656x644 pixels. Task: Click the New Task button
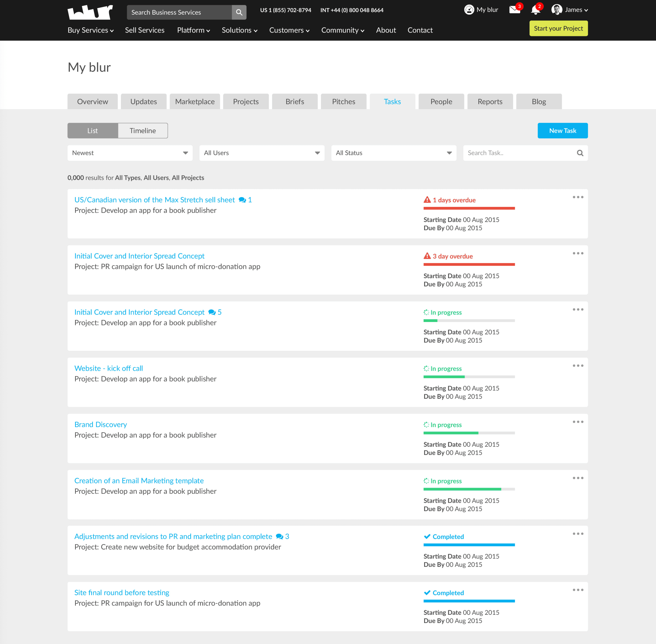click(562, 130)
